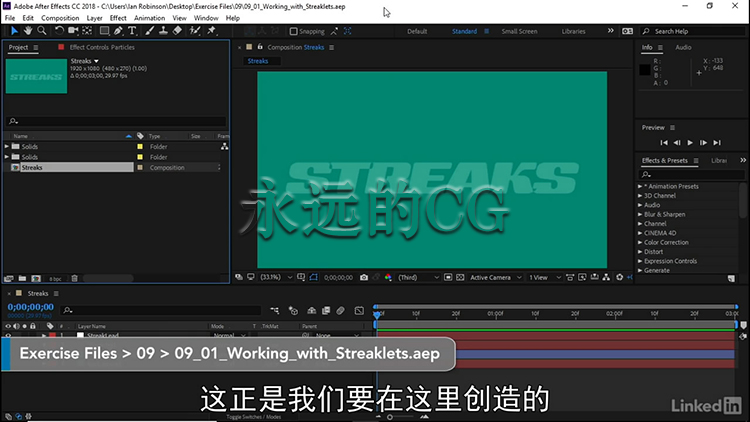Toggle the composition viewer lock icon
Viewport: 750px width, 422px height.
coord(260,47)
